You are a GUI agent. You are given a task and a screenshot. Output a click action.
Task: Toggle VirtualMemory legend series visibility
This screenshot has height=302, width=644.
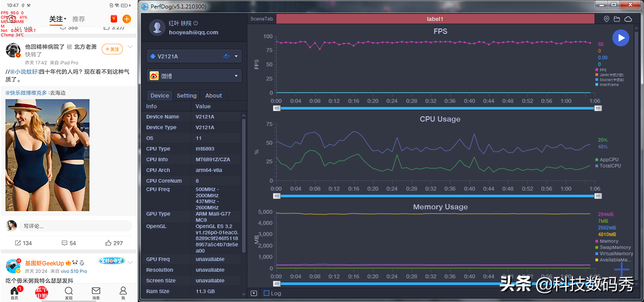pos(614,253)
